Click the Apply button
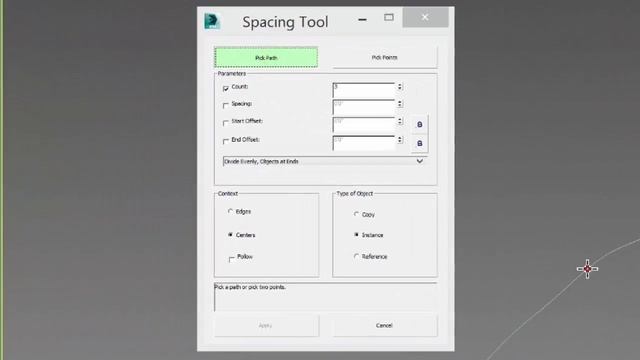 (266, 325)
